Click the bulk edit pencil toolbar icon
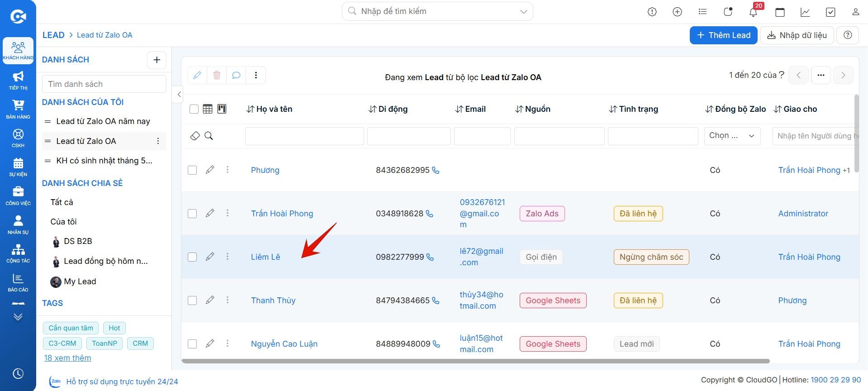The width and height of the screenshot is (868, 391). [x=197, y=75]
